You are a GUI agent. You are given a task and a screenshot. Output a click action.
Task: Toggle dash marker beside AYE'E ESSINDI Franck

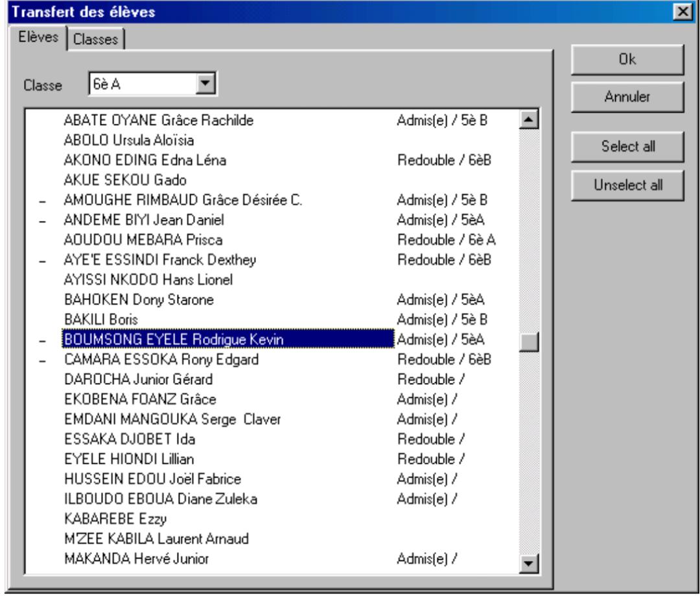[43, 261]
